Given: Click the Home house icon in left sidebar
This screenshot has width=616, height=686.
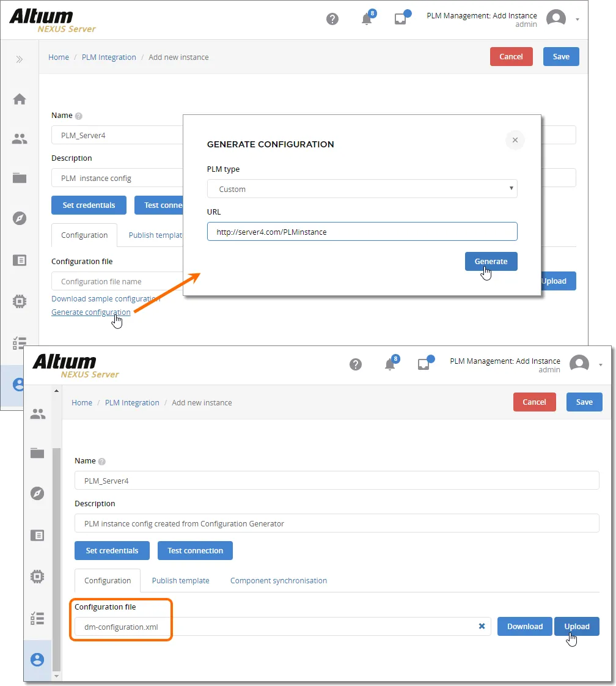Looking at the screenshot, I should pyautogui.click(x=20, y=99).
